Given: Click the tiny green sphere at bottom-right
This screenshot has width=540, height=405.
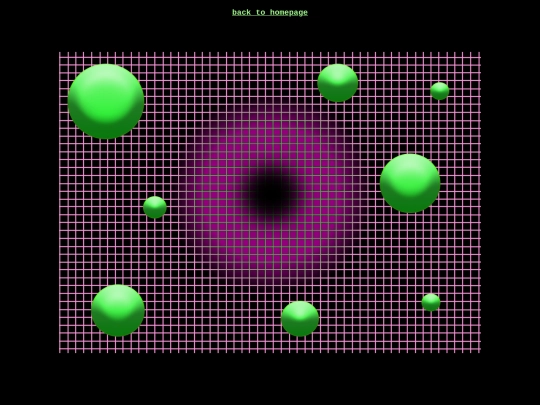Looking at the screenshot, I should click(431, 302).
